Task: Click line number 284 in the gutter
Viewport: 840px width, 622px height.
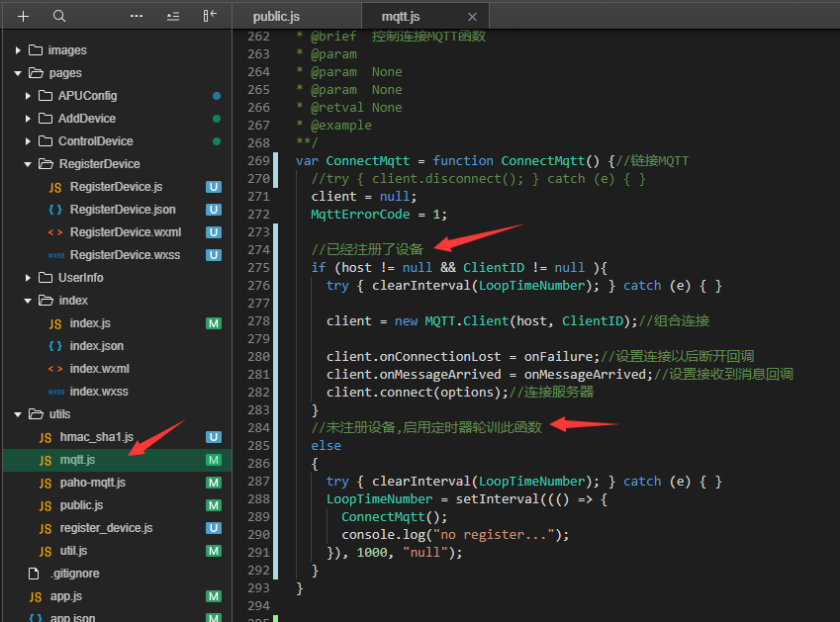Action: (259, 428)
